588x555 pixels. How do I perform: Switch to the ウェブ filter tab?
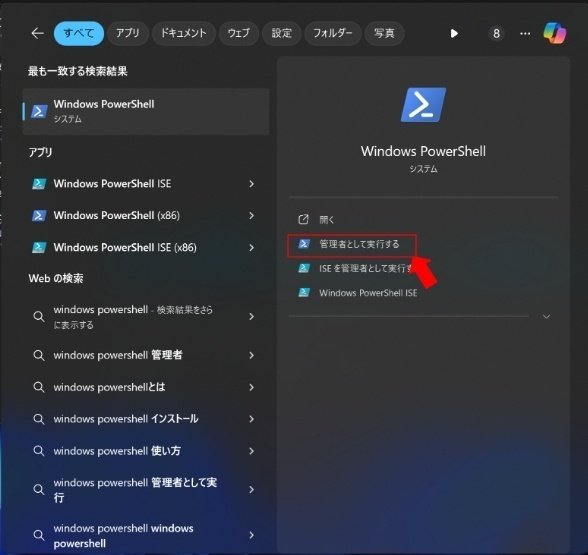[238, 33]
